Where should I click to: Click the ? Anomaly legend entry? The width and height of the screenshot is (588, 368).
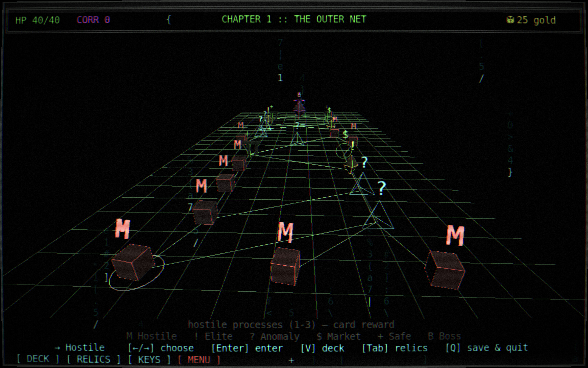click(274, 336)
